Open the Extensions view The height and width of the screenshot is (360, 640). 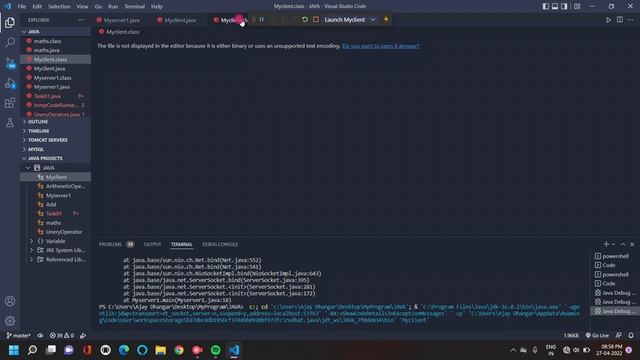[10, 103]
